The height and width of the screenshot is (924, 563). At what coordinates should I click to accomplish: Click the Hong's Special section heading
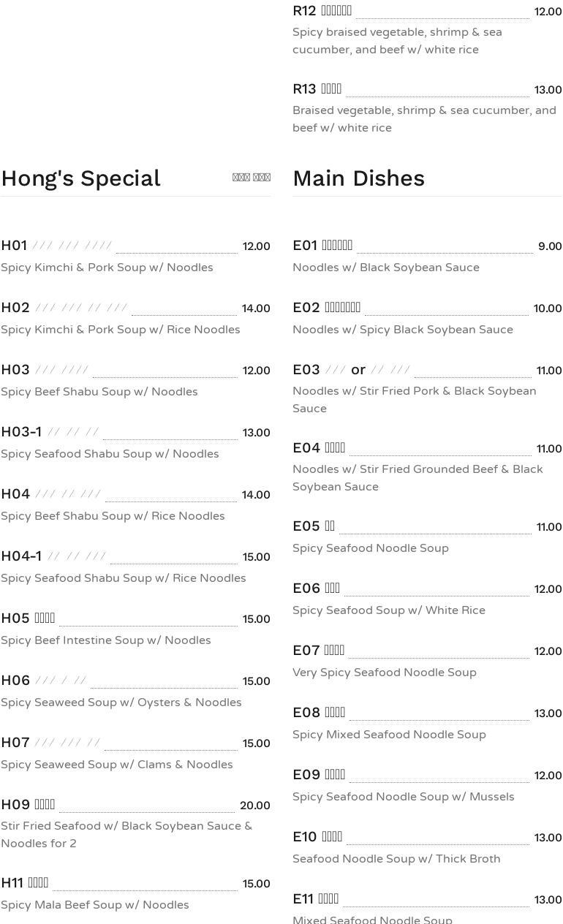tap(80, 178)
